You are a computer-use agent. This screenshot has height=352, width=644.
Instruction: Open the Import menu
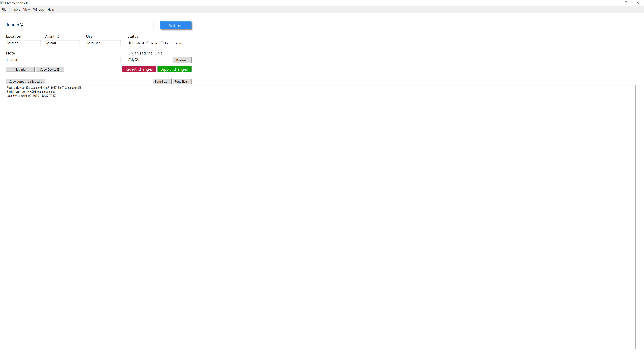pyautogui.click(x=15, y=9)
